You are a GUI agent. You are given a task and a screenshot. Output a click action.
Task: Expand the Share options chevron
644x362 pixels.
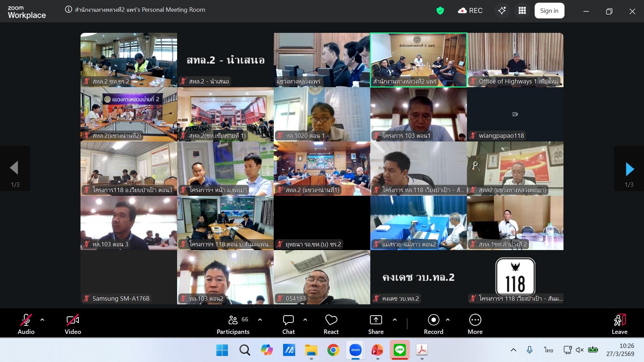(395, 320)
